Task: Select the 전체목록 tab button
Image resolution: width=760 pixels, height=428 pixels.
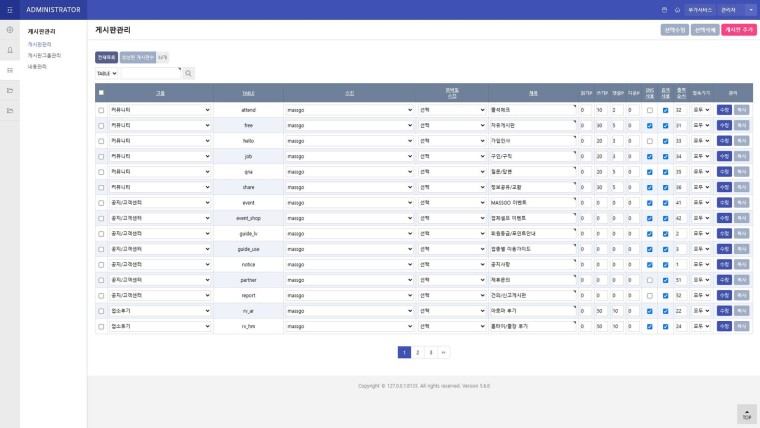Action: pos(106,57)
